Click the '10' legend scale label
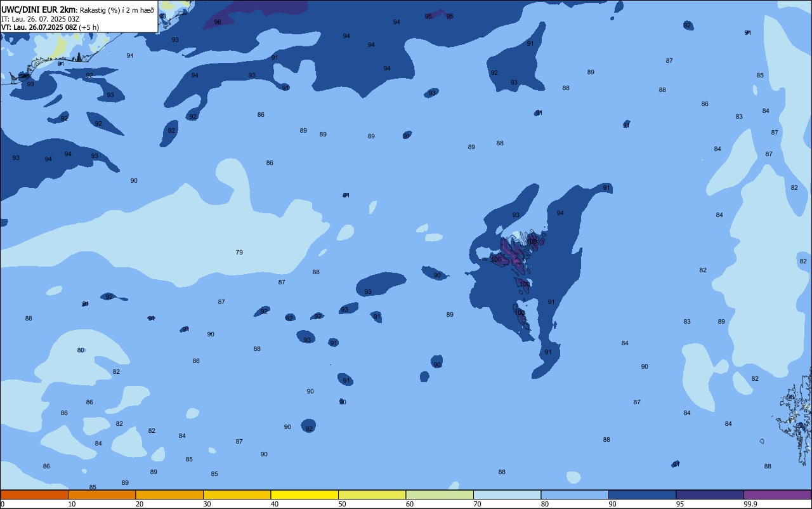Screen dimensions: 812x509 pos(72,504)
